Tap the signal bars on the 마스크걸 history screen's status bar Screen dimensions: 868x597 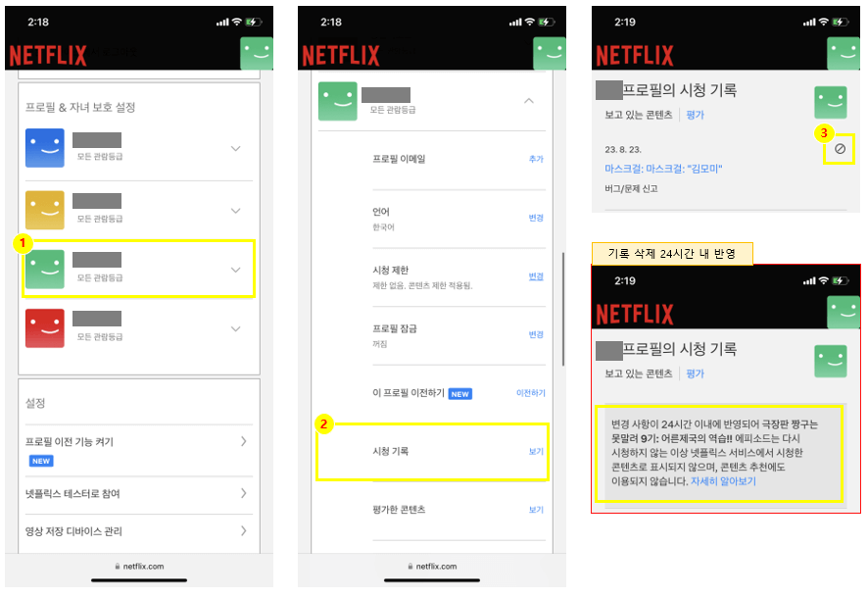click(809, 23)
